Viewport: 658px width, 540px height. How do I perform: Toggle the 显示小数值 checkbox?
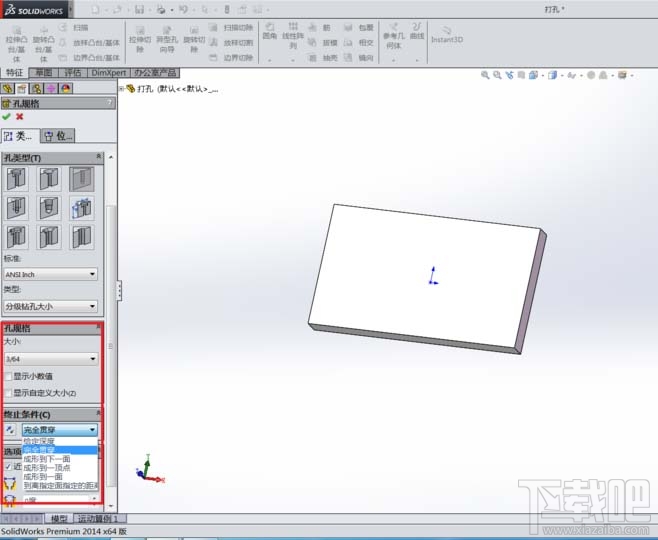(8, 376)
